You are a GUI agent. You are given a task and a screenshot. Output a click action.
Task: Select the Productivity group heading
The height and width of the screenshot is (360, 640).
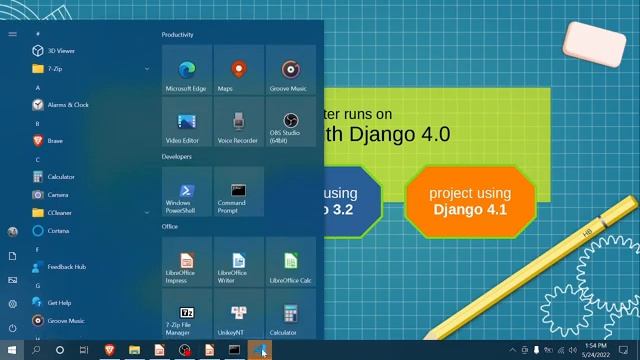point(178,35)
